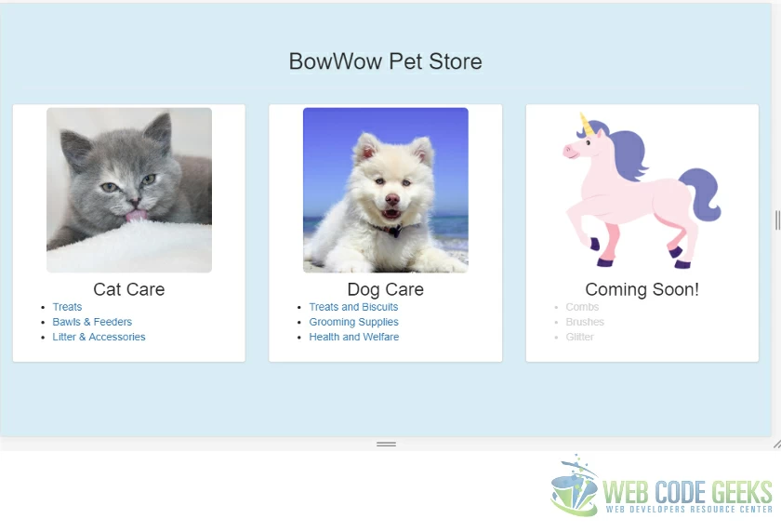This screenshot has height=532, width=781.
Task: Click the corner resize grip of preview
Action: point(776,444)
